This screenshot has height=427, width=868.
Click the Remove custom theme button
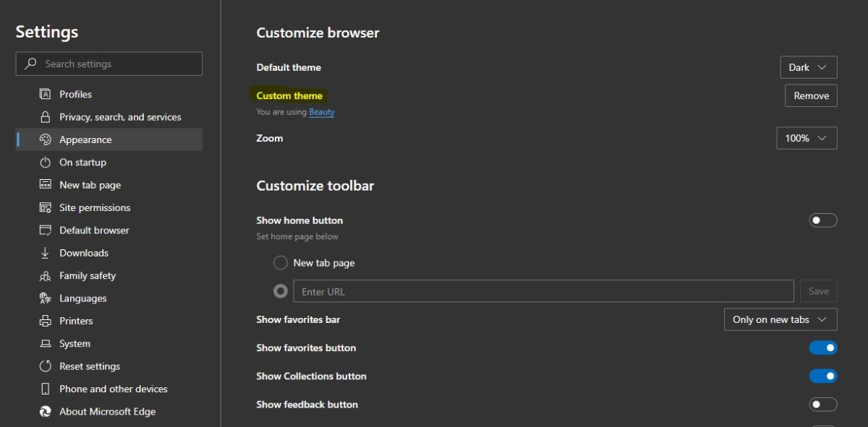tap(810, 95)
